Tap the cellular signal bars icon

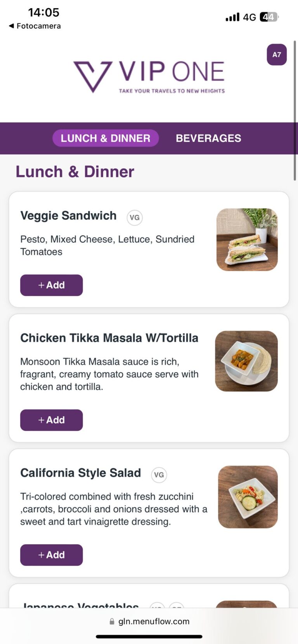(x=232, y=17)
